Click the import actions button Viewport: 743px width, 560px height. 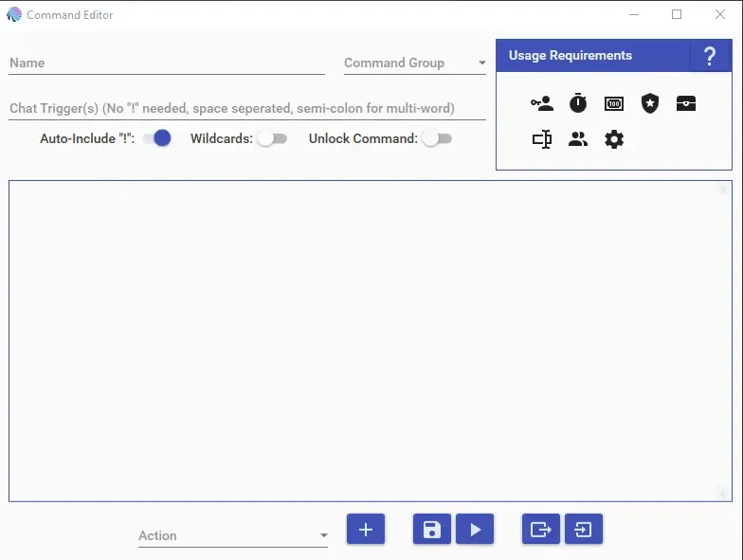(583, 530)
